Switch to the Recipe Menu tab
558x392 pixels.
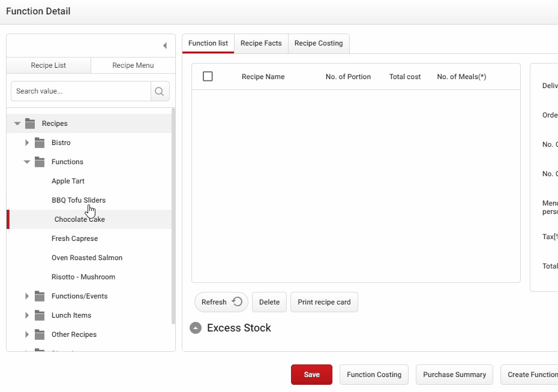[x=133, y=65]
